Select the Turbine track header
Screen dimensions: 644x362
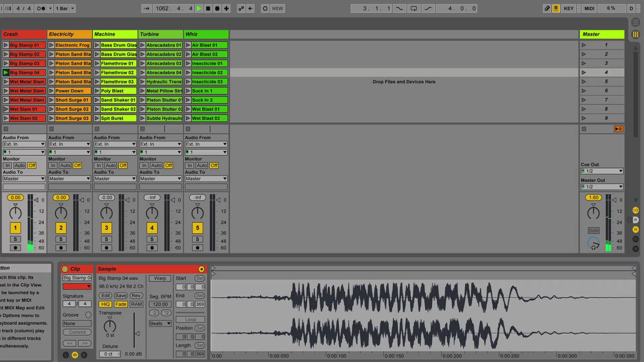[x=160, y=34]
